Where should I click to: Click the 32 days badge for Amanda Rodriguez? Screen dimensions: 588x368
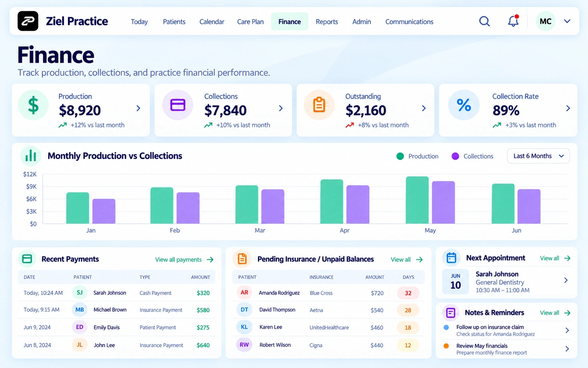[408, 293]
